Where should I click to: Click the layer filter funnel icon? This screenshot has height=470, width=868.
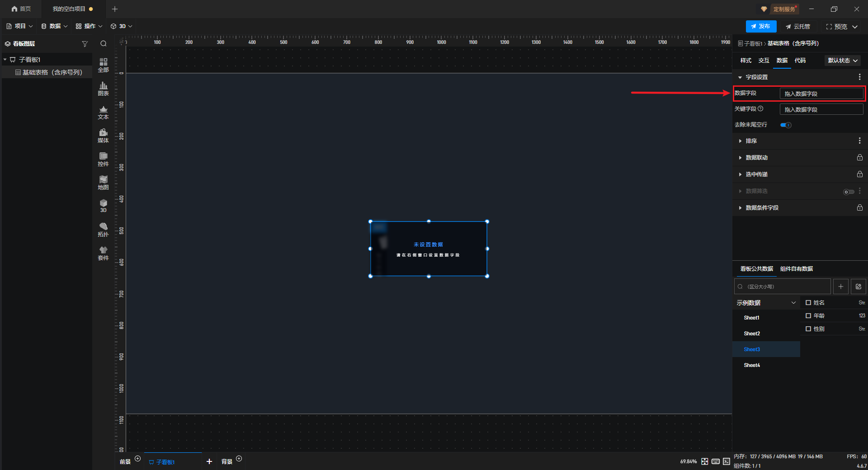85,44
